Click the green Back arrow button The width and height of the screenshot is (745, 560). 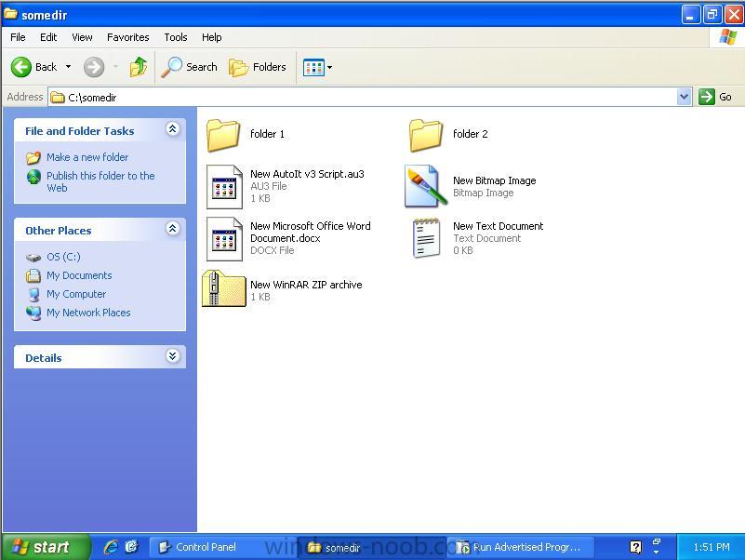(21, 67)
